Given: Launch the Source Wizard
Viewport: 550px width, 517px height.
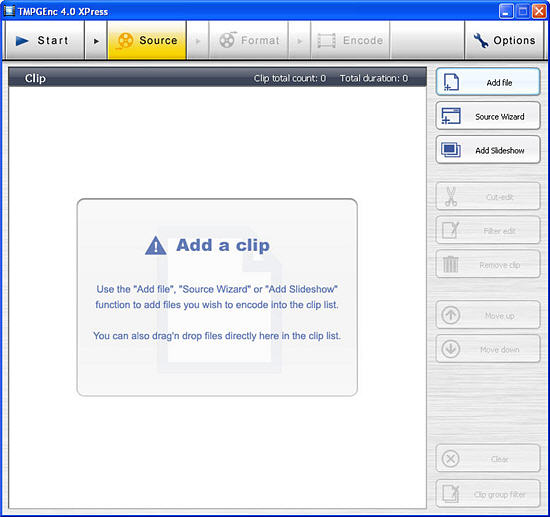Looking at the screenshot, I should pos(488,116).
